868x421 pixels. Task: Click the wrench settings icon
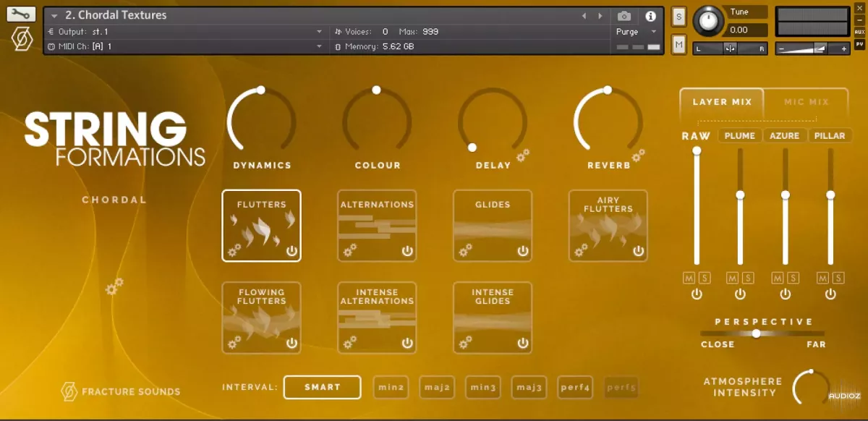[22, 14]
